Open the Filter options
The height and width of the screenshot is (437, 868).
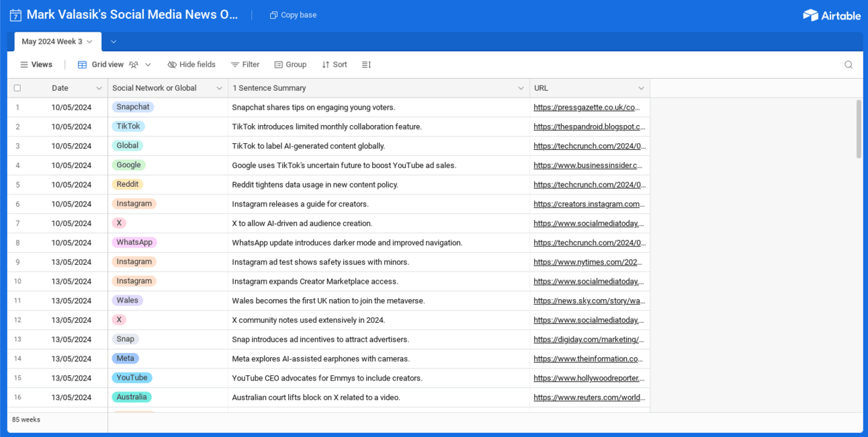coord(245,65)
